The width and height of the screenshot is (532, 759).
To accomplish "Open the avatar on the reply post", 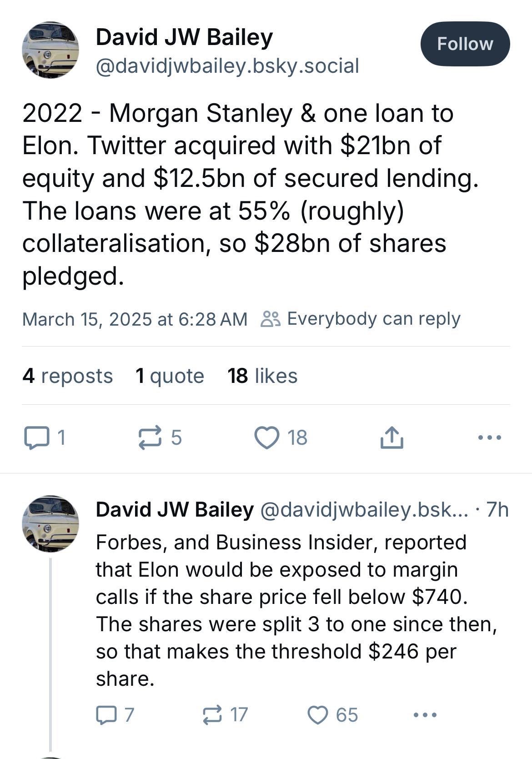I will pos(50,523).
